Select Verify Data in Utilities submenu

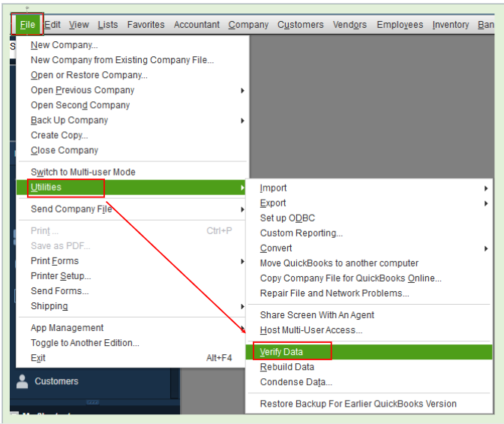coord(369,352)
